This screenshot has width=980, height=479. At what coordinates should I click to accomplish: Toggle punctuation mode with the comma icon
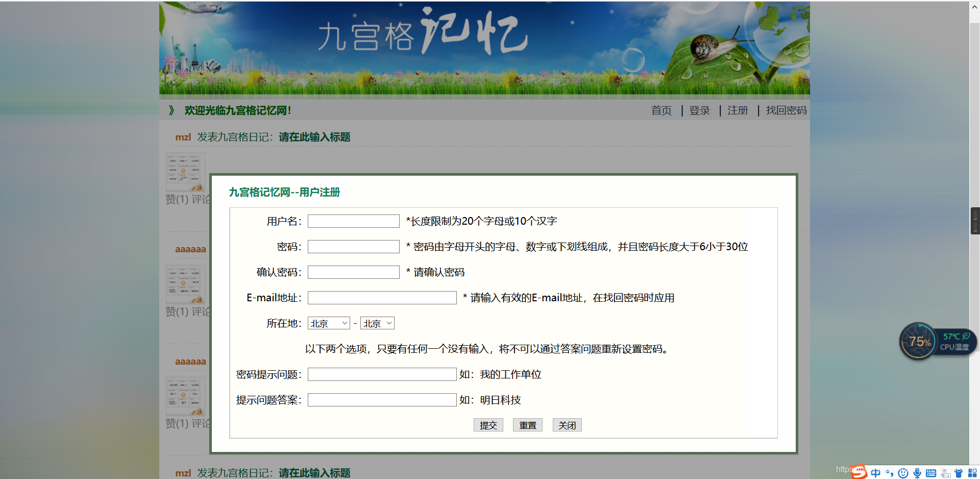(890, 473)
